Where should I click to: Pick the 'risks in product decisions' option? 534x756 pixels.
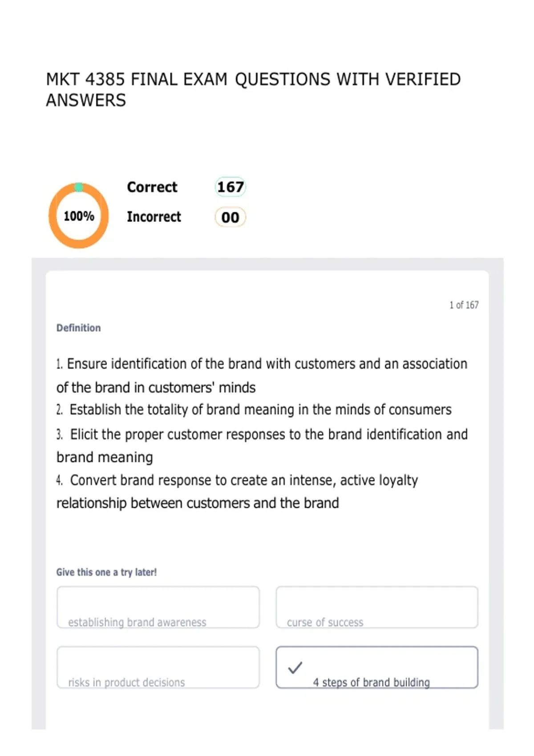pos(158,668)
